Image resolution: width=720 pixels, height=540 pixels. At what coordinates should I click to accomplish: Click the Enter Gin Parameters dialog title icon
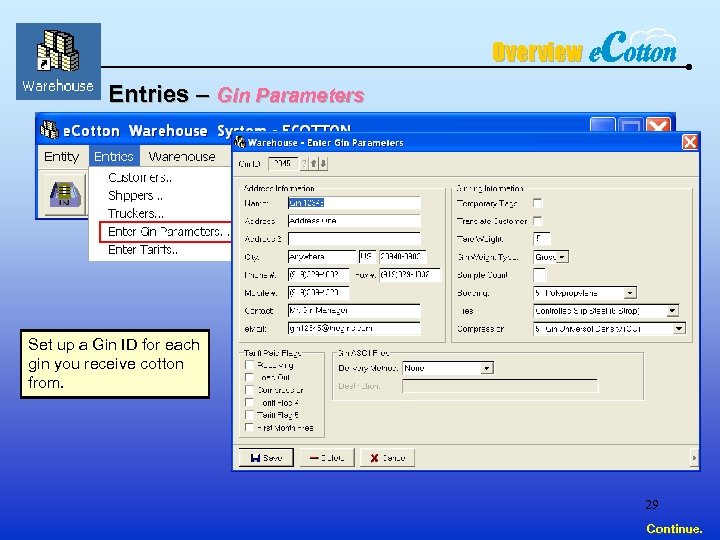240,142
